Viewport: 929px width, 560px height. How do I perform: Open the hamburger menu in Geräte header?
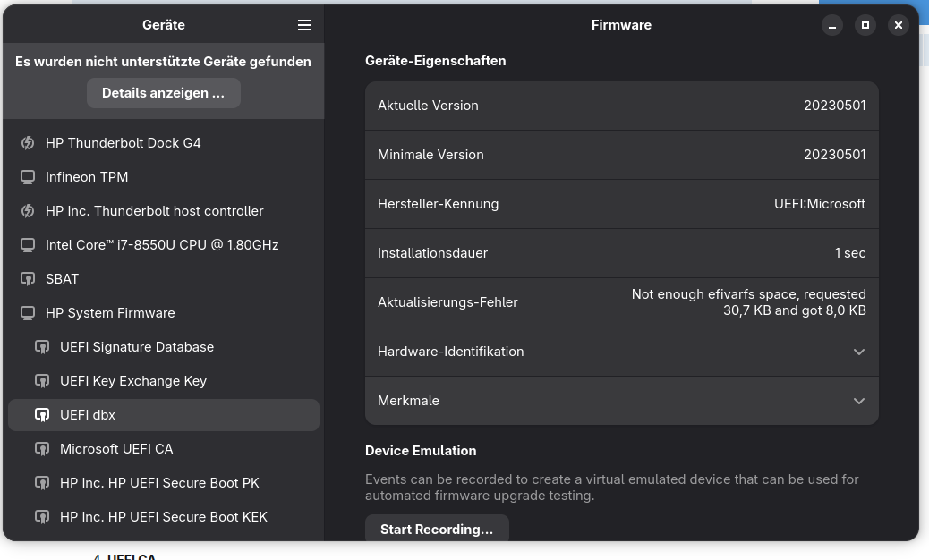click(x=304, y=25)
